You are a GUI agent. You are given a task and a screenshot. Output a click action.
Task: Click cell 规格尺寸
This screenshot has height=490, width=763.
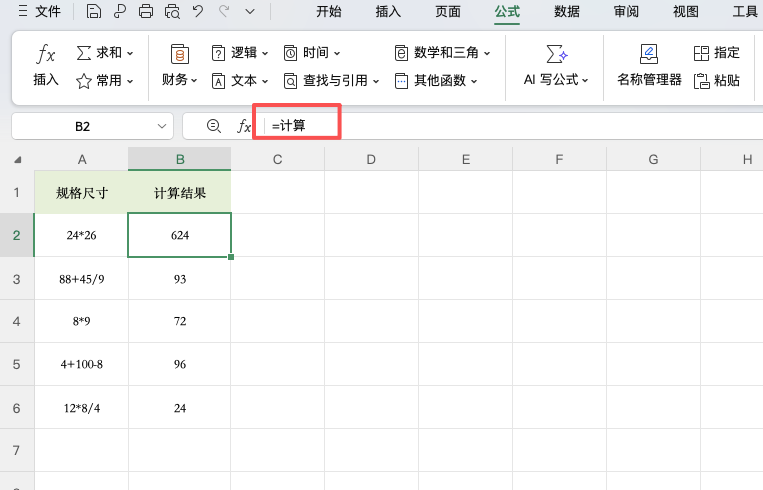82,193
